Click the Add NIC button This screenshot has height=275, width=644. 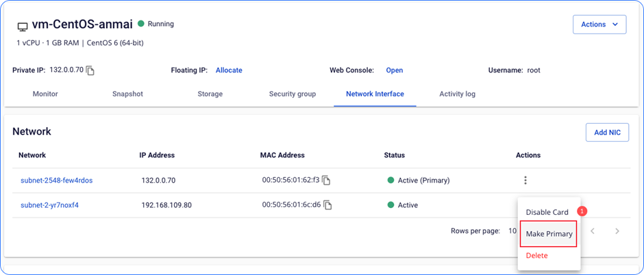[607, 132]
